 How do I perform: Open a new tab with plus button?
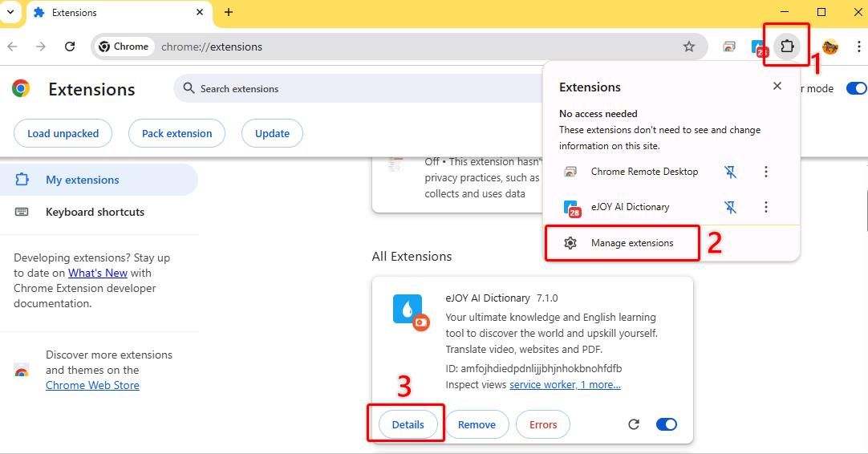tap(229, 12)
